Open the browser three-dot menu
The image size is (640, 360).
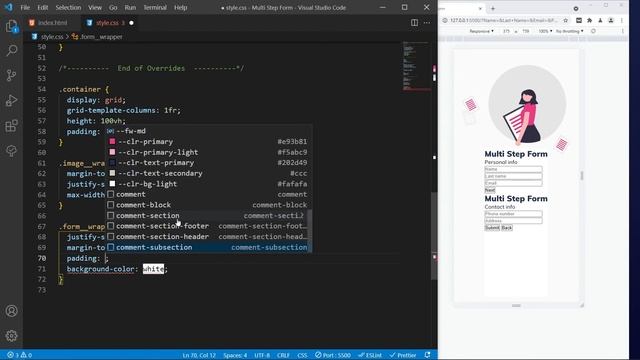(622, 20)
